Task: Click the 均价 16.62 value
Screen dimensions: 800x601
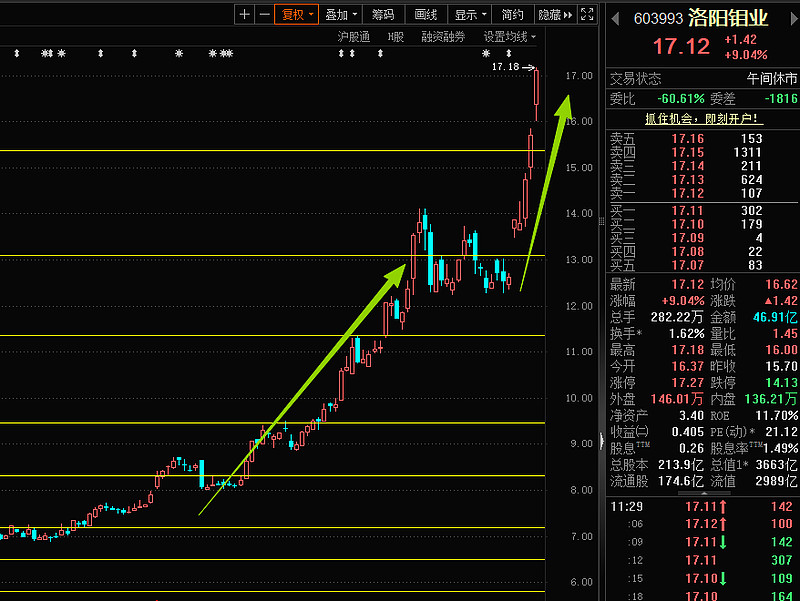Action: (x=781, y=284)
